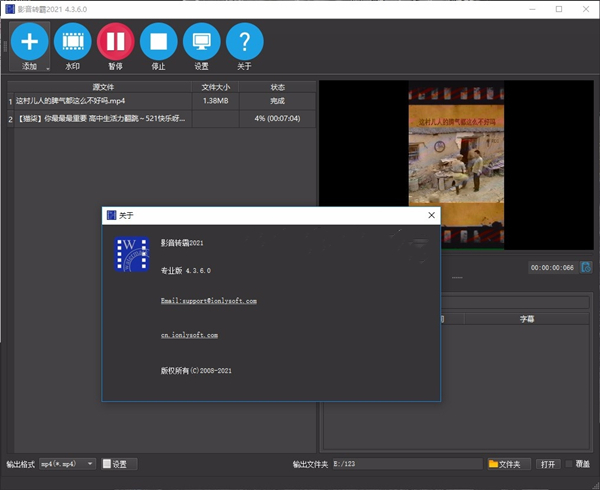The image size is (600, 490).
Task: Click the 打开 open folder button
Action: tap(547, 464)
